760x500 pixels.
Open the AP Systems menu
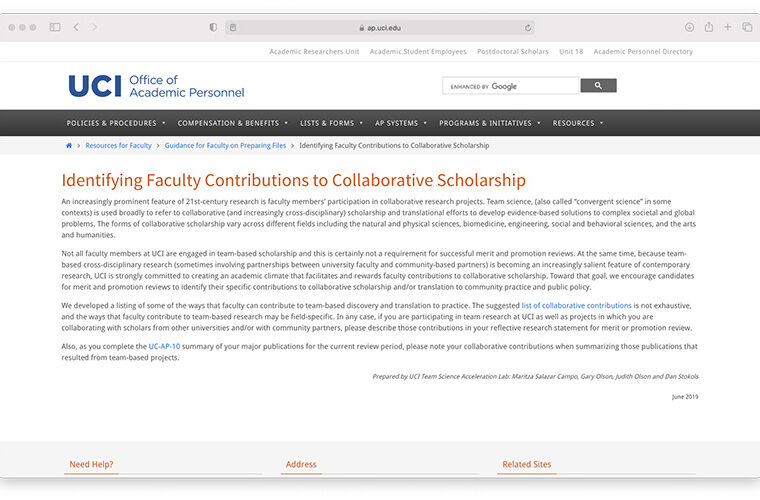pos(400,123)
